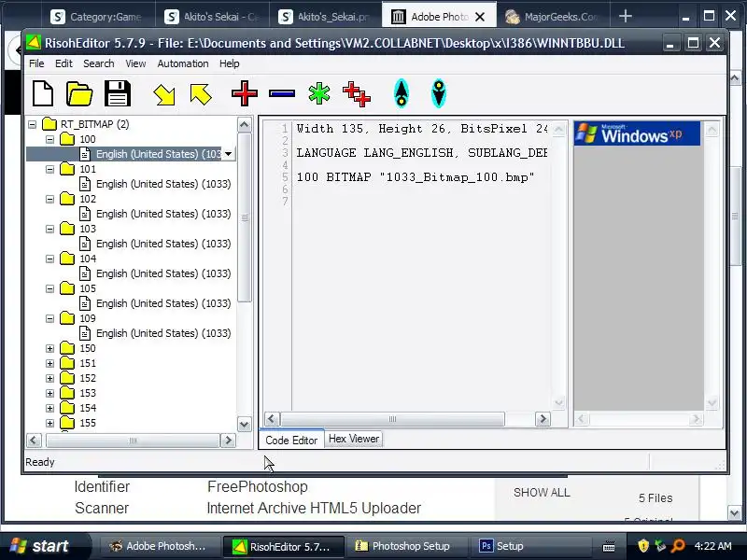The height and width of the screenshot is (560, 747).
Task: Click line 5 BITMAP code text
Action: click(x=415, y=177)
